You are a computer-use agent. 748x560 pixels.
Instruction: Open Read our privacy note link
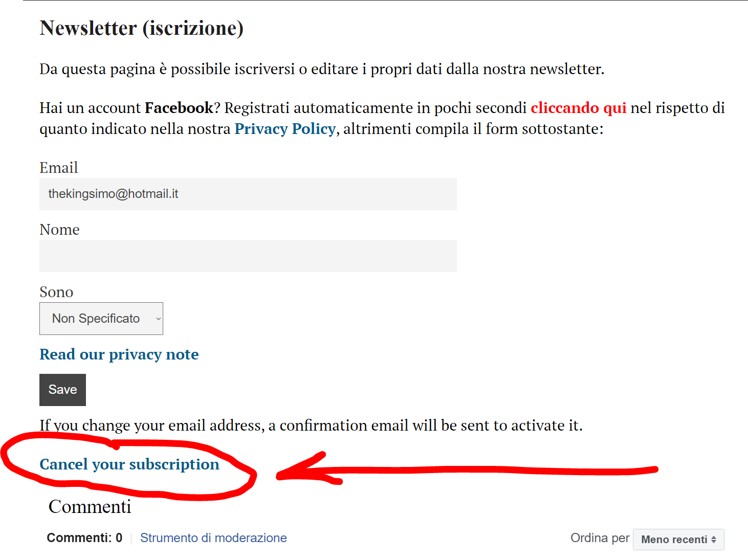click(x=119, y=354)
